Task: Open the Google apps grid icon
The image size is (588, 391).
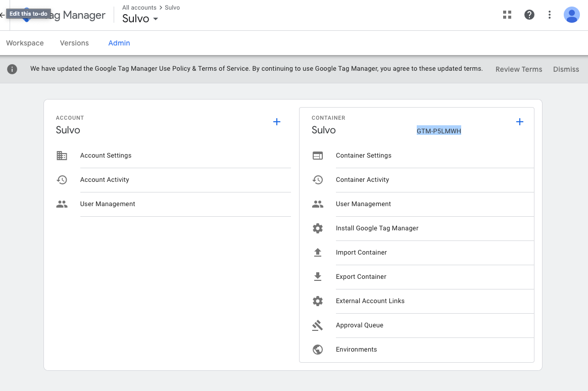Action: [x=507, y=15]
